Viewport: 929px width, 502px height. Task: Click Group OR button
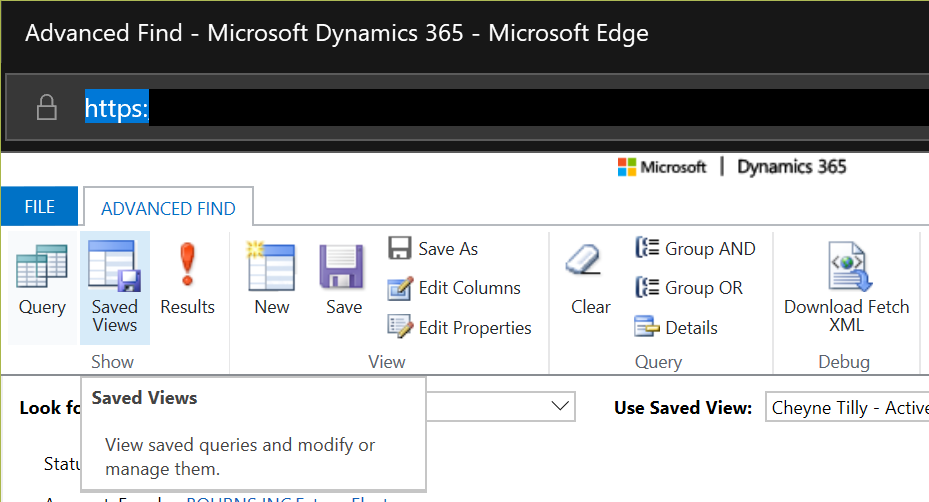(689, 288)
